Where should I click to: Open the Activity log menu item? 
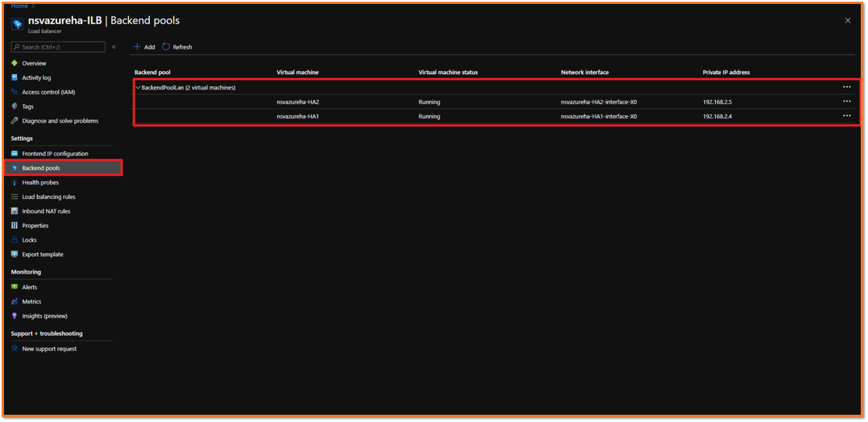click(37, 78)
